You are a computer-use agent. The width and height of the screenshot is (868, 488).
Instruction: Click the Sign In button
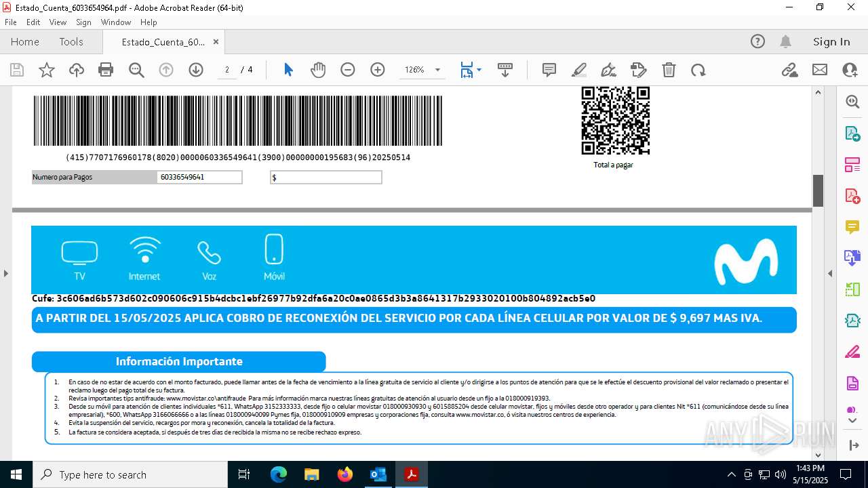click(x=831, y=42)
